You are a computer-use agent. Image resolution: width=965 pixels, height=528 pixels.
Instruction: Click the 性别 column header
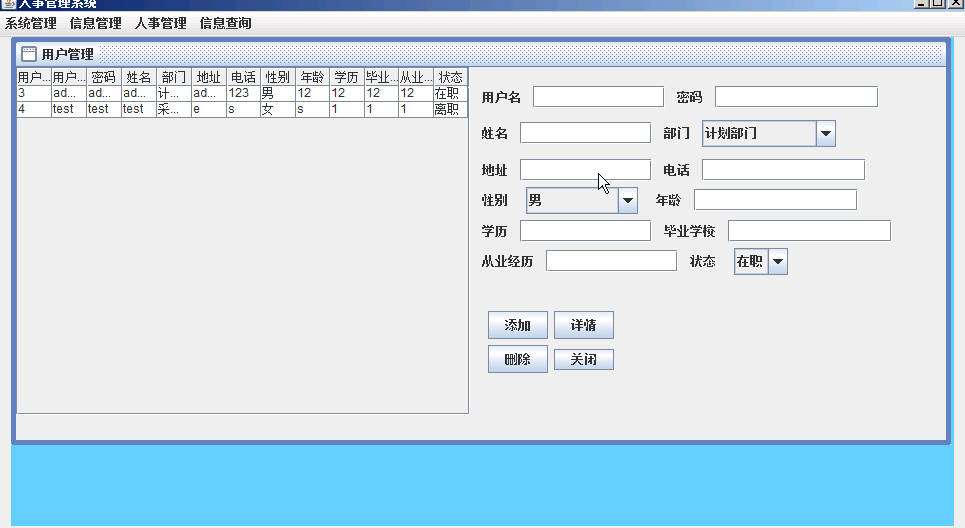click(x=278, y=77)
